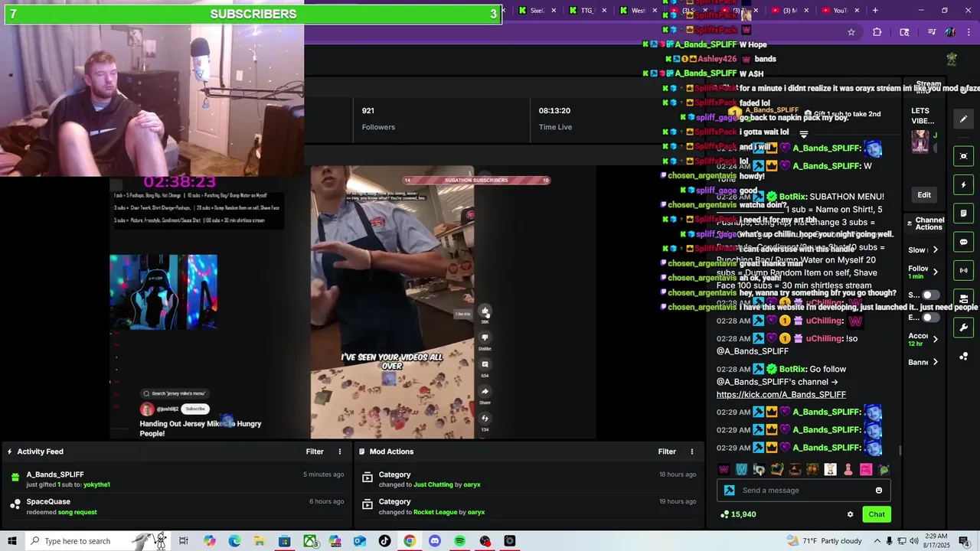The height and width of the screenshot is (551, 980).
Task: Open Activity Feed three-dots menu
Action: point(340,452)
